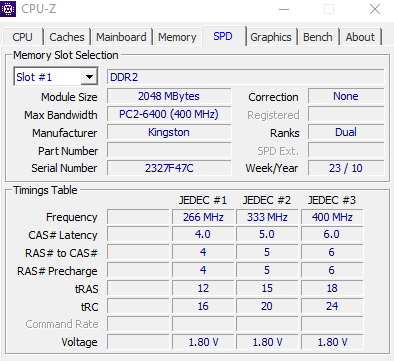Click tRAS value 15

point(267,288)
